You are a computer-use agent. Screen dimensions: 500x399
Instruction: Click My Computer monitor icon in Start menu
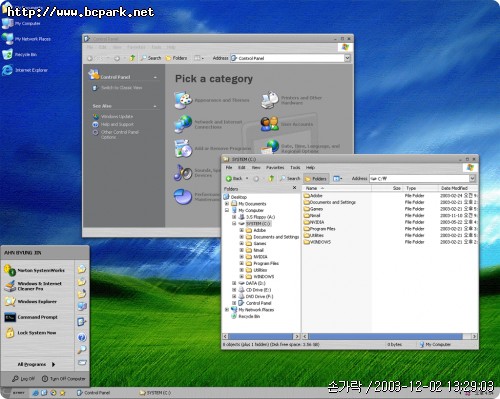point(82,306)
